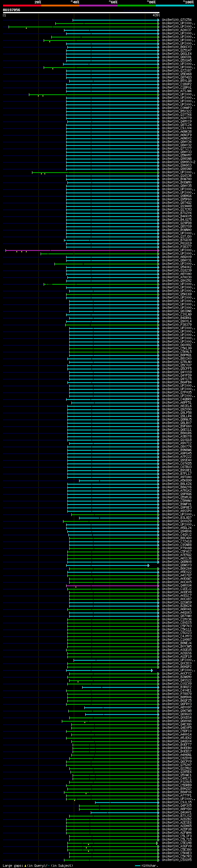This screenshot has width=197, height=868.
Task: Open hit UniRef100_B6KCV3
Action: coord(176,47)
